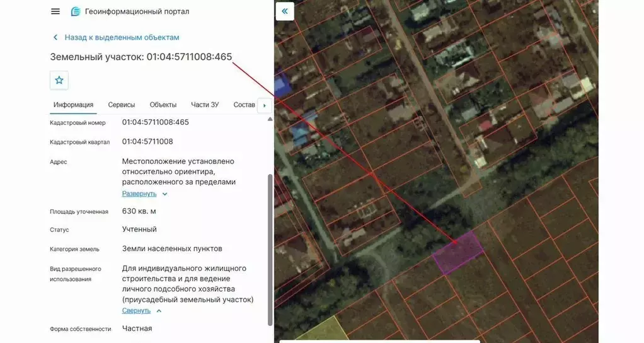Screen dimensions: 644x343
Task: Open the hamburger main menu
Action: click(55, 11)
